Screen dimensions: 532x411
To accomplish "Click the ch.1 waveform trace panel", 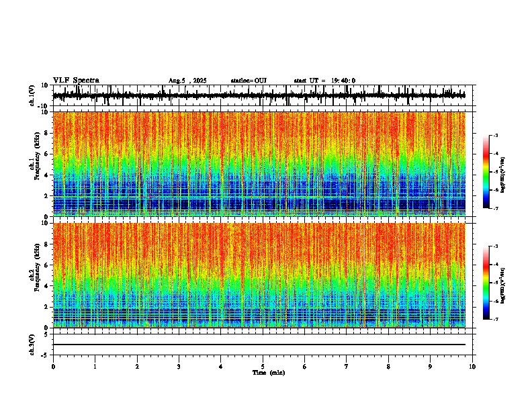I will pos(263,95).
